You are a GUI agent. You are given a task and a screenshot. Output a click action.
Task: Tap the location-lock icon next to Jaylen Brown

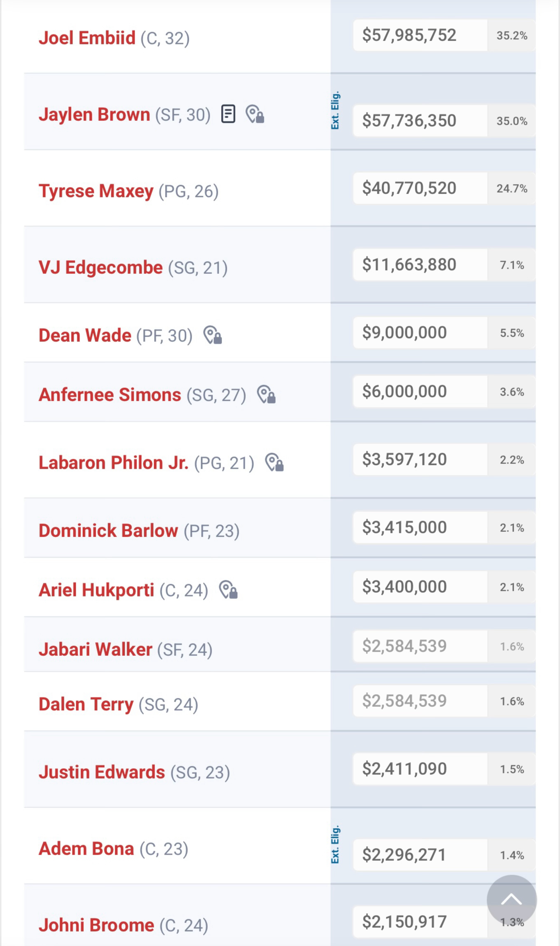(x=255, y=114)
